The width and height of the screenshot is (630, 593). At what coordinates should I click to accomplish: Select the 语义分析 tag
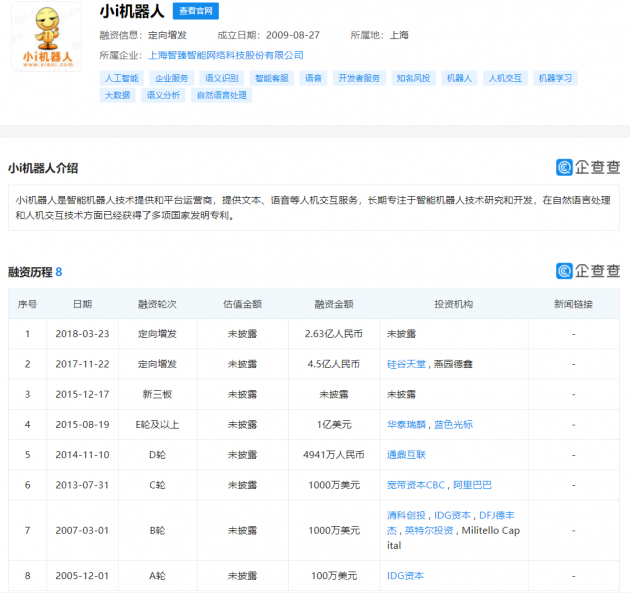[163, 95]
